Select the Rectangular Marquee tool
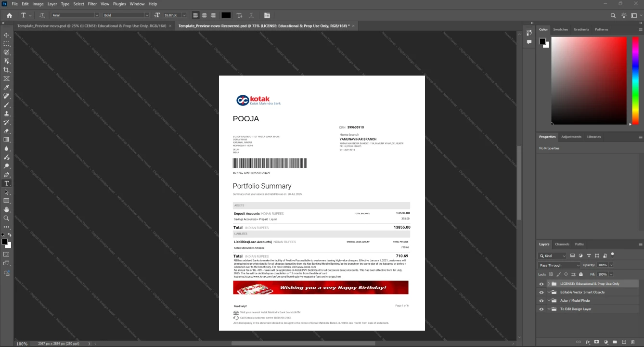Screen dimensions: 644x347 pyautogui.click(x=7, y=44)
